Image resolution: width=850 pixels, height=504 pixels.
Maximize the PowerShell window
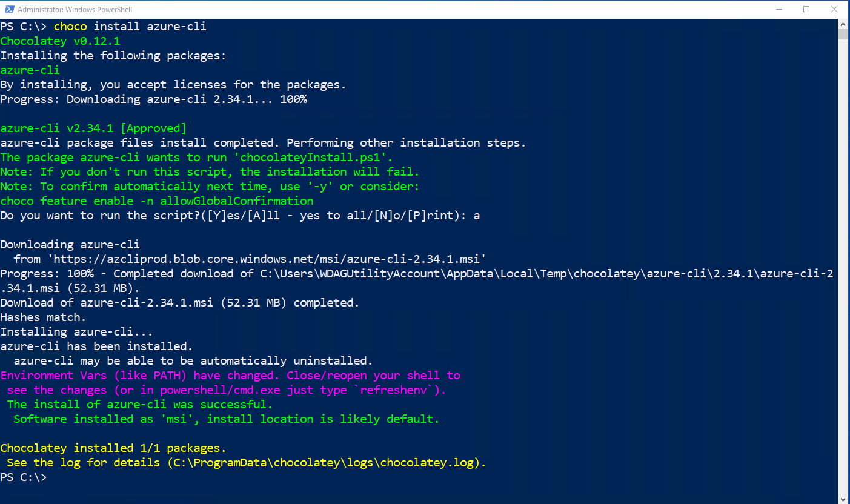tap(807, 9)
